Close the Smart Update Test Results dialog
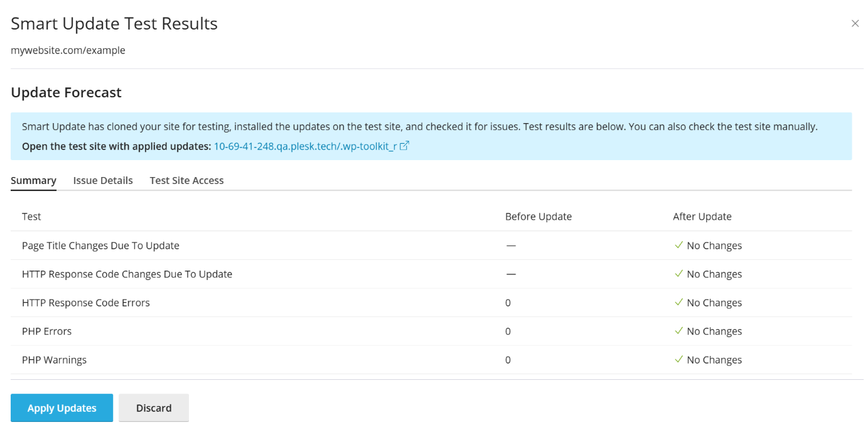 (x=855, y=24)
